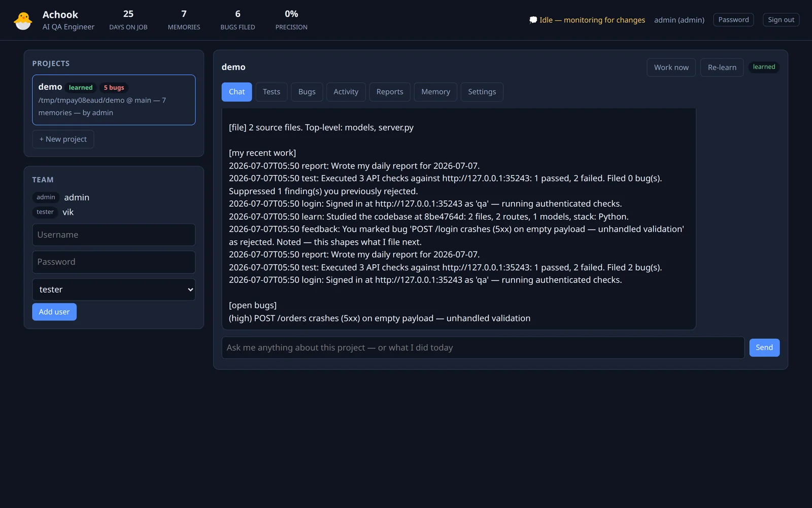Click the Re-learn button

722,68
